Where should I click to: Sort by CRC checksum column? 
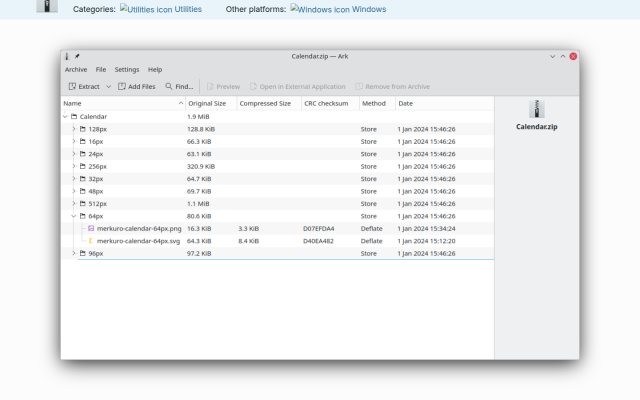[x=330, y=104]
